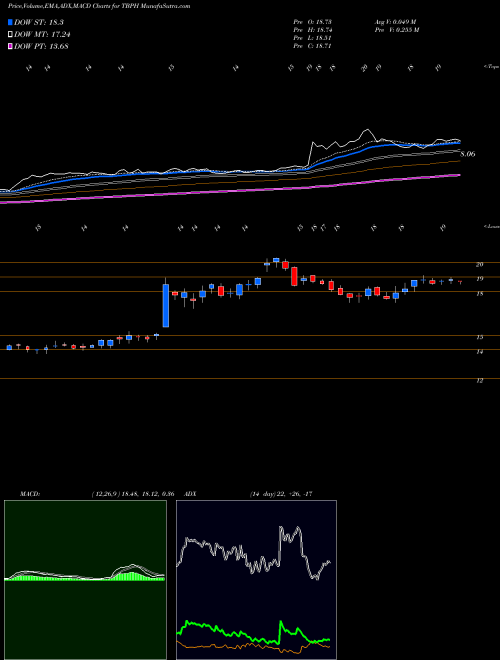Click the highest blue candle above the 20 line
The width and height of the screenshot is (500, 660).
pyautogui.click(x=276, y=260)
